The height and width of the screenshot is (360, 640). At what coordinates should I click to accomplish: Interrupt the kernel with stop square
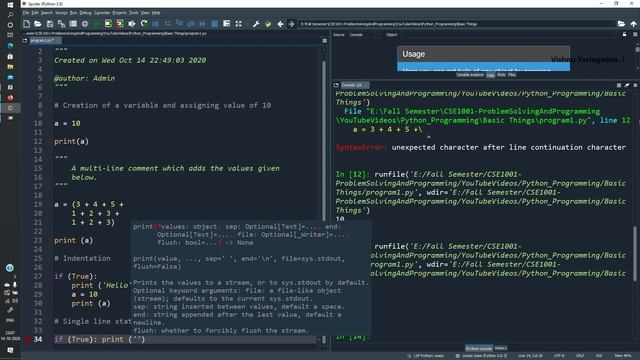click(x=619, y=85)
